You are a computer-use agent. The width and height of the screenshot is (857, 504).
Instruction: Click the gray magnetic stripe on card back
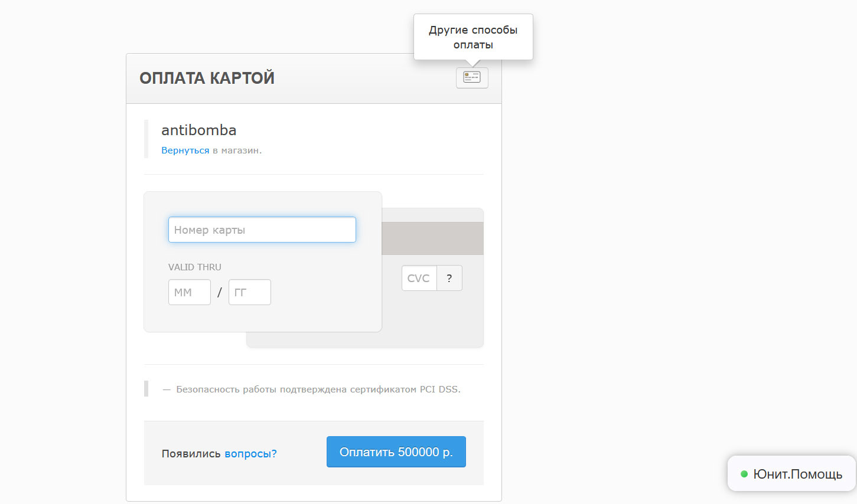click(x=432, y=238)
